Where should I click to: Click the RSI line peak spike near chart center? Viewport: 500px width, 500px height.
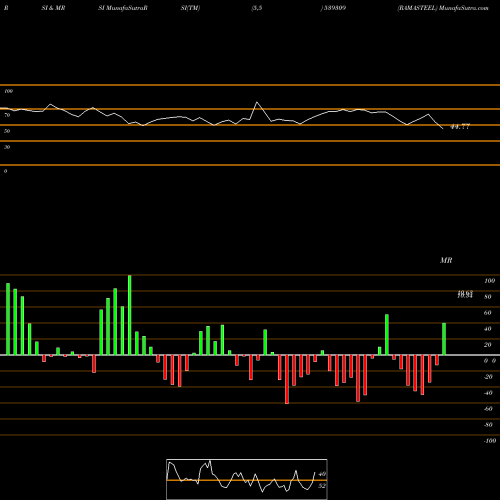257,102
